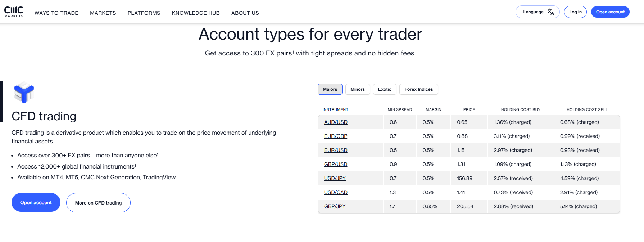Screen dimensions: 644x242
Task: Expand the Platforms navigation menu
Action: (144, 13)
